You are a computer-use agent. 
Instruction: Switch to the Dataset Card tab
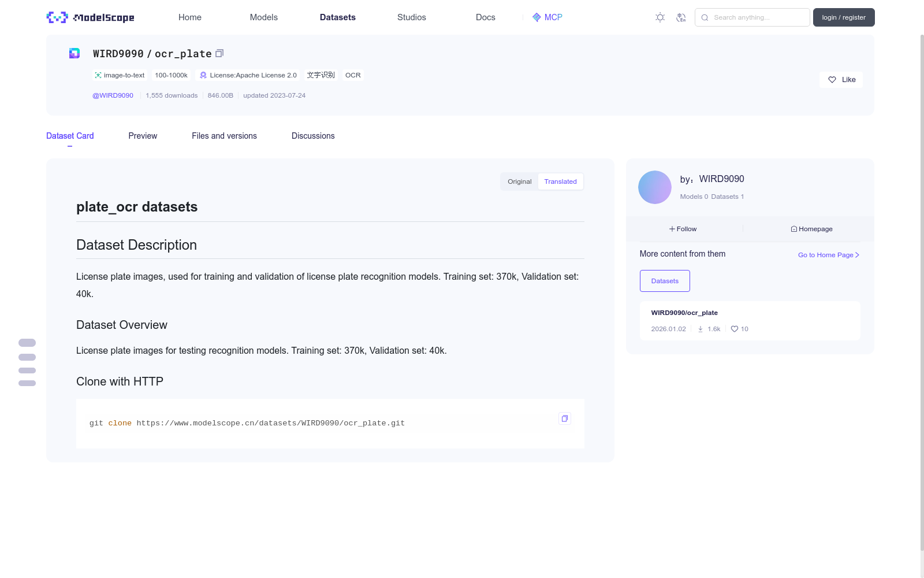[70, 136]
